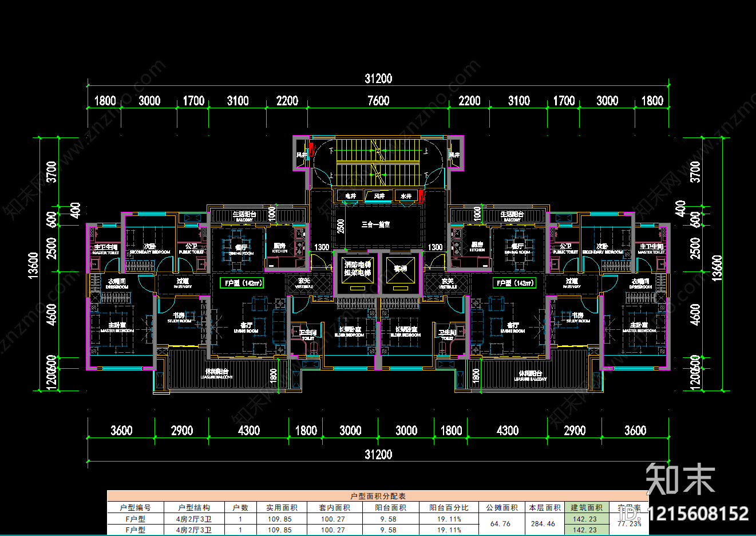This screenshot has height=536, width=756.
Task: Select the bottom 31200 overall dimension text
Action: pyautogui.click(x=378, y=454)
